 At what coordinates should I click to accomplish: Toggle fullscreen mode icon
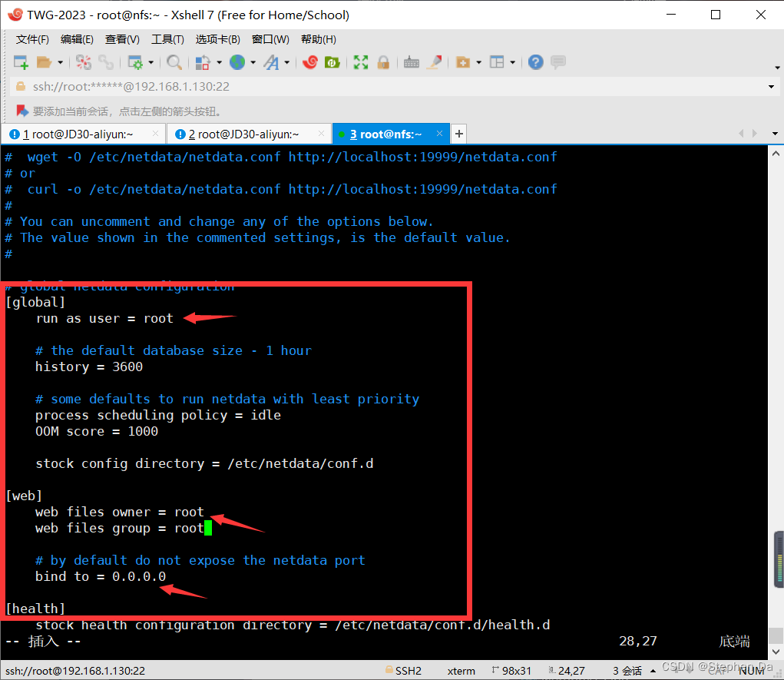(360, 62)
